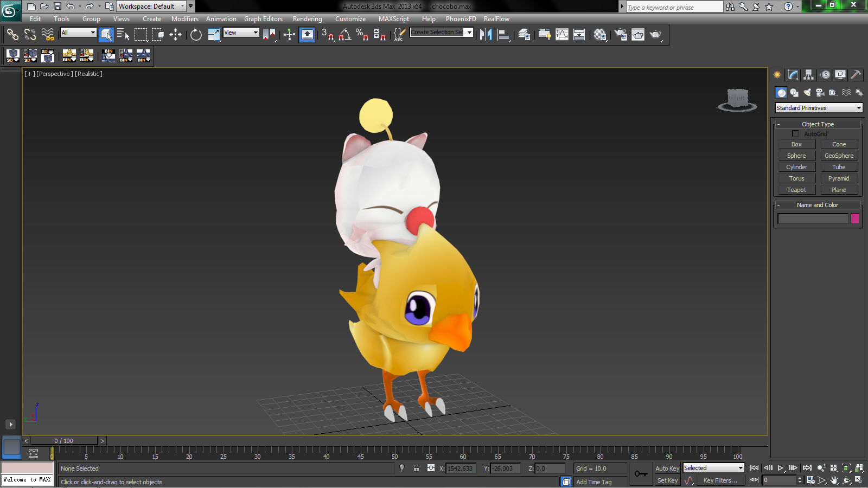868x488 pixels.
Task: Open the Align tool
Action: pyautogui.click(x=504, y=35)
